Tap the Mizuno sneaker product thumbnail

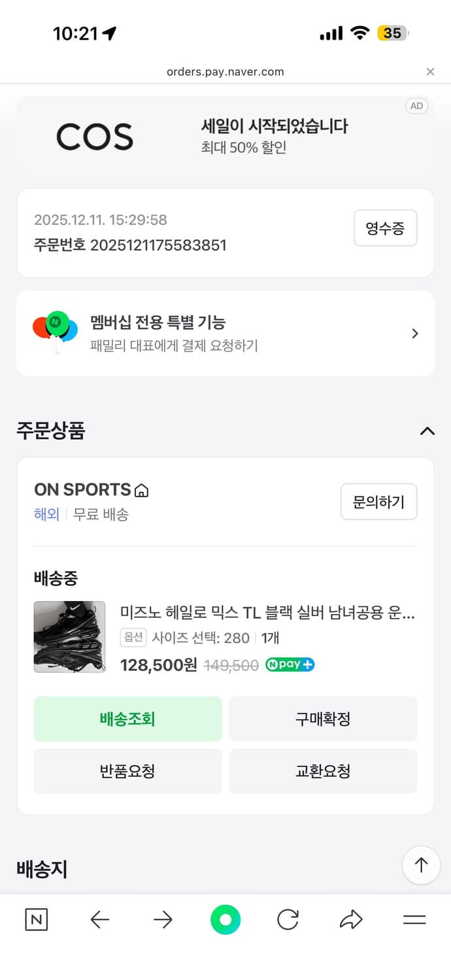[x=69, y=636]
